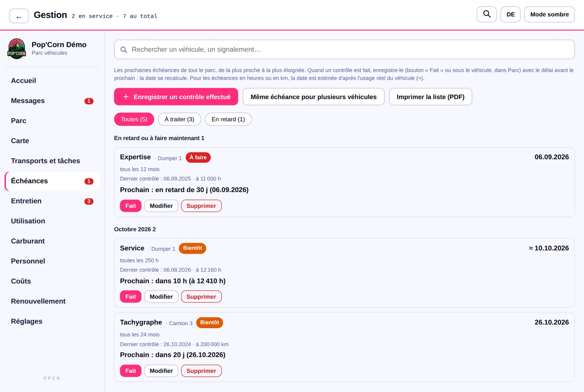
Task: Click the date ≈ 10.10.2026
Action: tap(549, 248)
